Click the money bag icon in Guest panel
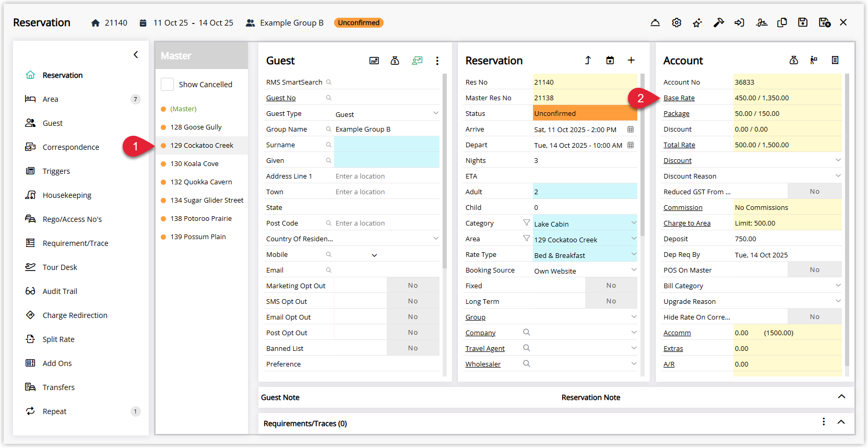868x448 pixels. click(395, 61)
